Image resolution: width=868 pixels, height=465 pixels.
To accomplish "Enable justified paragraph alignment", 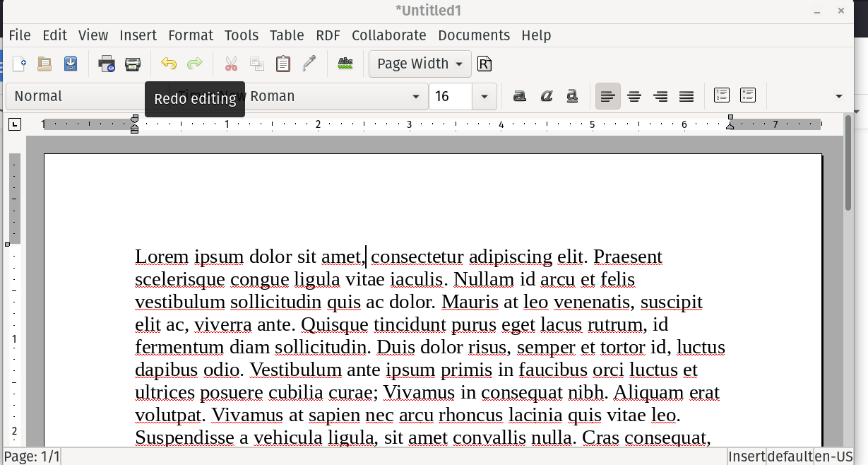I will tap(686, 97).
